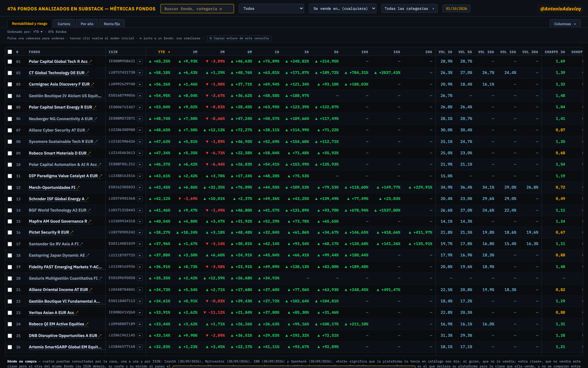The width and height of the screenshot is (588, 368).
Task: Open arrow icon beside Polar Capital Smart Energy
Action: click(x=95, y=107)
